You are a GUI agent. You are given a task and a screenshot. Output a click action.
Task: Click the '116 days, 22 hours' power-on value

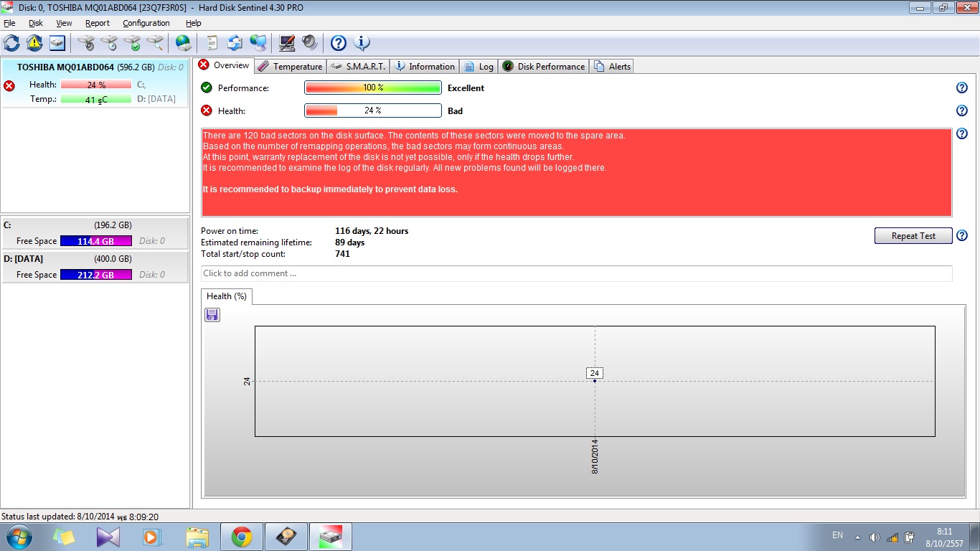click(x=372, y=231)
